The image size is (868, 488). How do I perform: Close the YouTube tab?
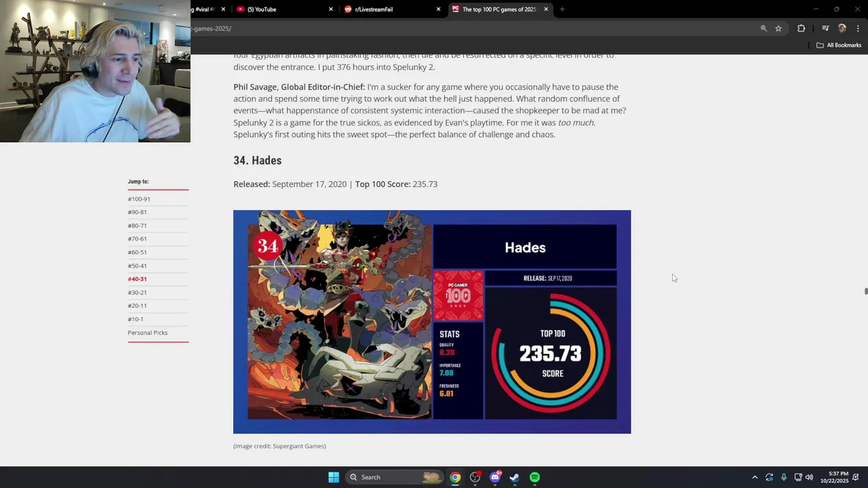point(331,9)
